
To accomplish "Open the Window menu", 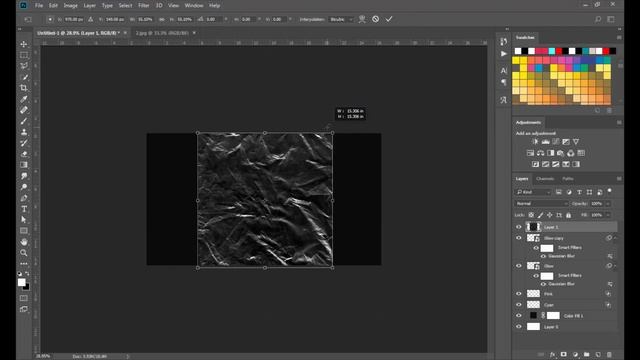I will coord(194,6).
